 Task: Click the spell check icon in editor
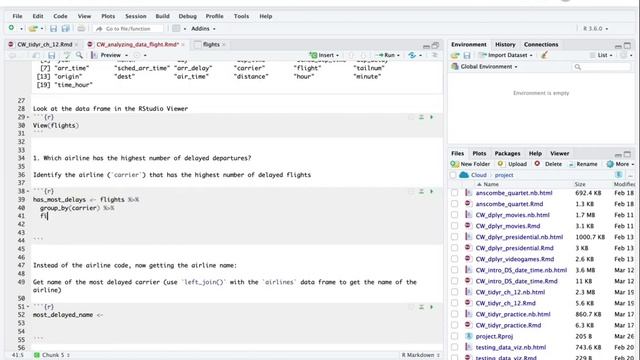(67, 55)
